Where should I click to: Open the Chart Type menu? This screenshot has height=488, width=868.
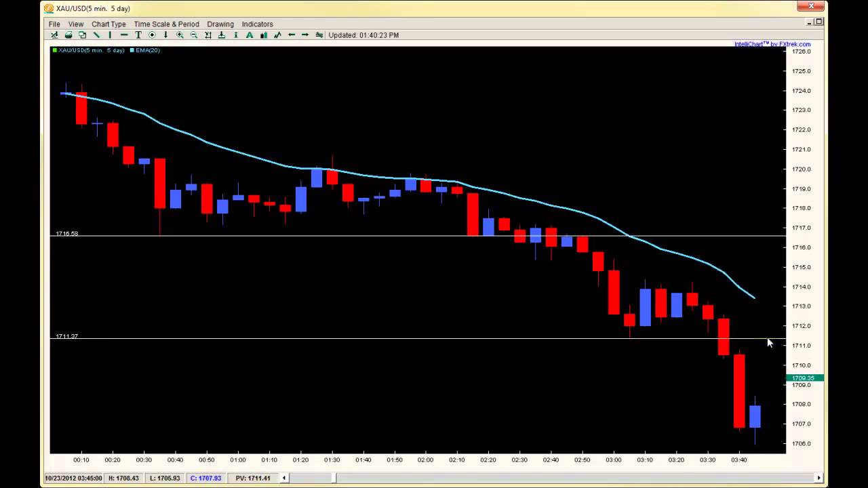tap(108, 24)
